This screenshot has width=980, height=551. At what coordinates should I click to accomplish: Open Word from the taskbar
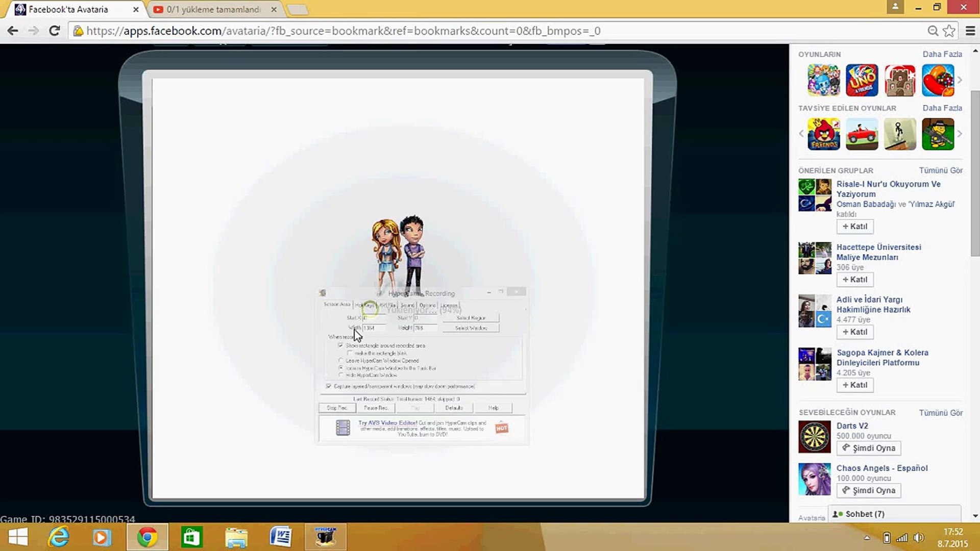coord(280,537)
